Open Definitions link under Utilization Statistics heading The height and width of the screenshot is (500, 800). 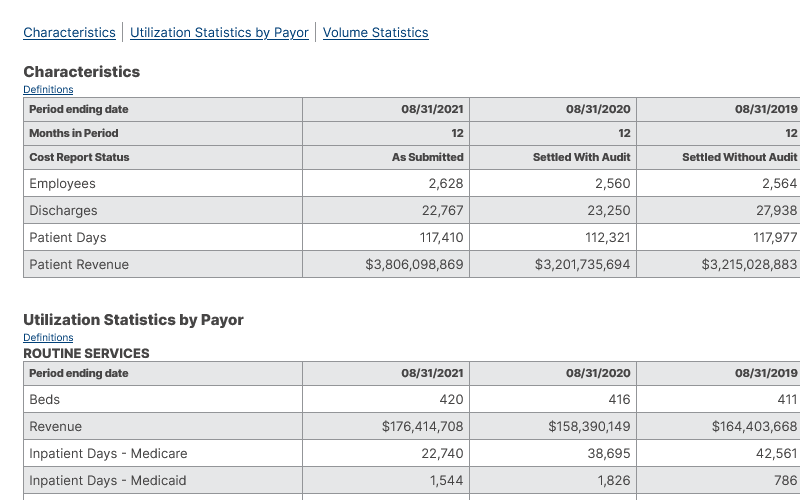(48, 338)
